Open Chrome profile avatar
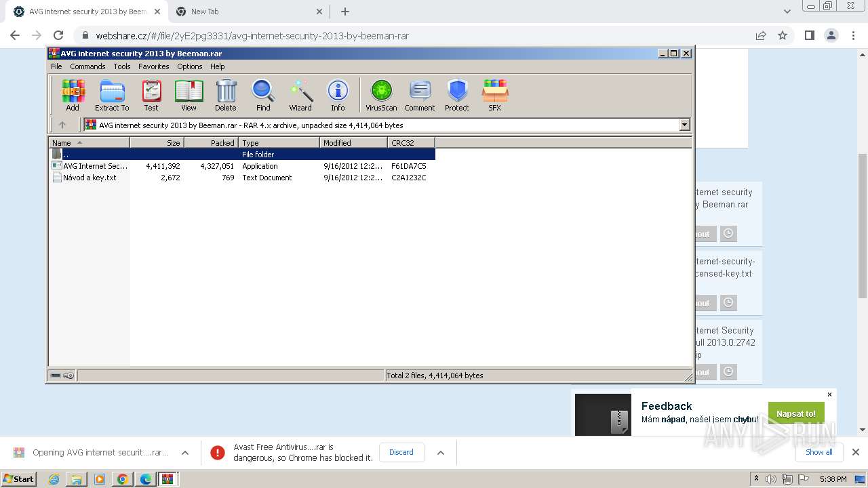The height and width of the screenshot is (488, 868). [831, 35]
